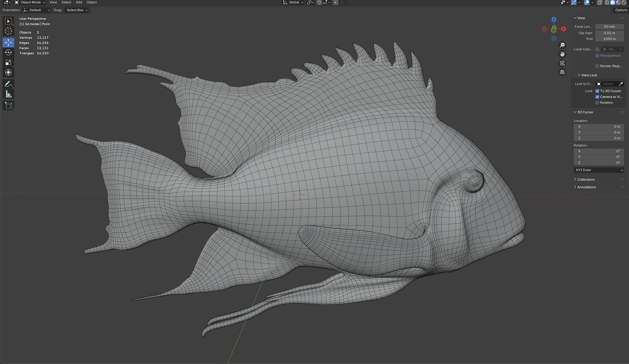Activate the Transform tool

click(8, 72)
